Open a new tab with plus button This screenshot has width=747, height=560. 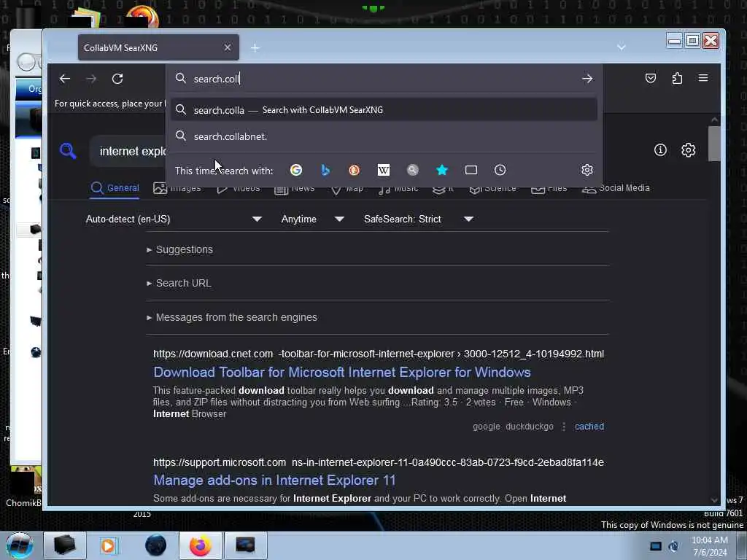(255, 47)
